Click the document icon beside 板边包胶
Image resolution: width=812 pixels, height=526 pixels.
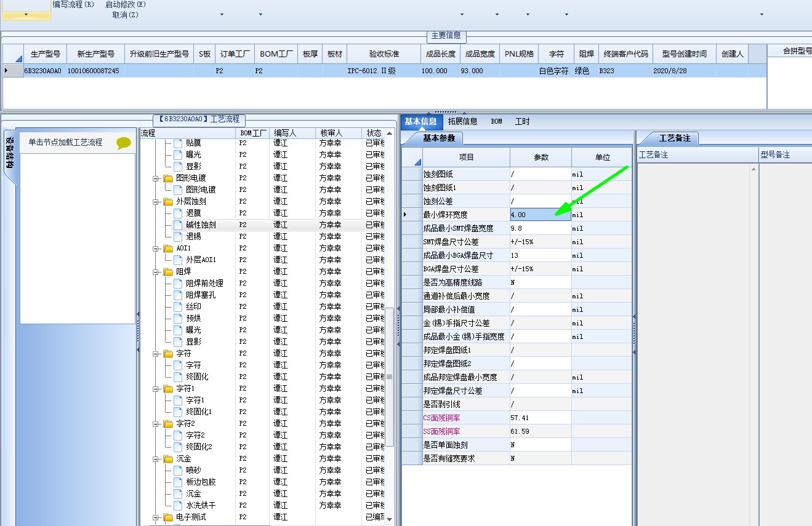click(x=178, y=482)
